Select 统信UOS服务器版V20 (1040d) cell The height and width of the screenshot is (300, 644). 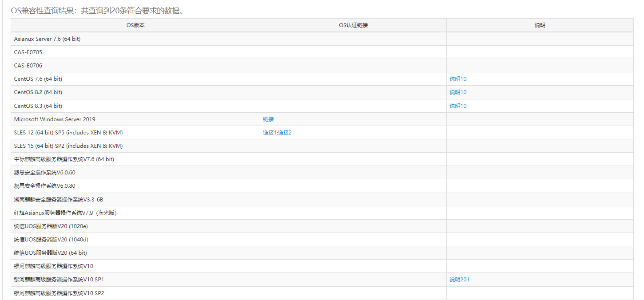(x=135, y=240)
